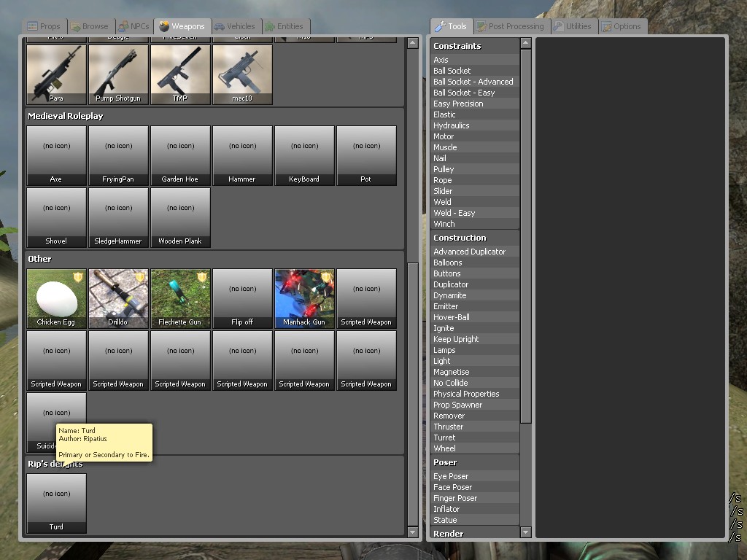Select the Inflator tool
This screenshot has height=560, width=747.
pyautogui.click(x=474, y=509)
